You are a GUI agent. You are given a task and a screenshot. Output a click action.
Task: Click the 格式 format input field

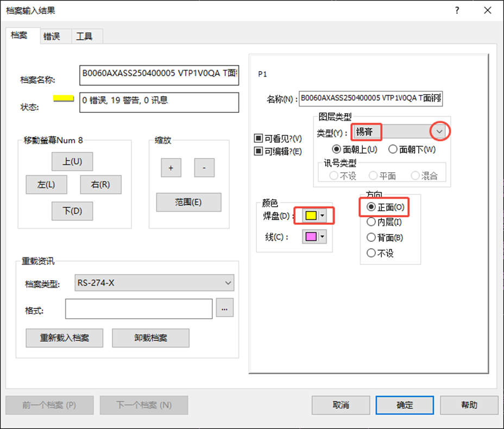(x=138, y=309)
